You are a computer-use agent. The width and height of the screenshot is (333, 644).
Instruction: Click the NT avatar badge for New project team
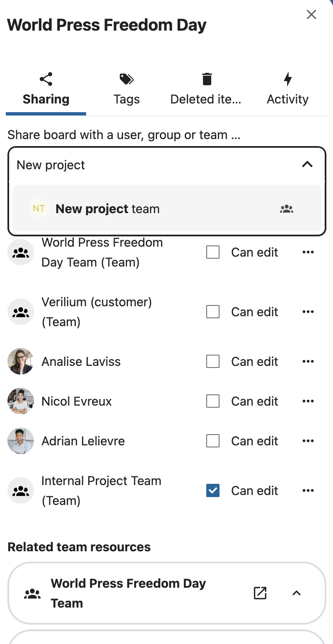39,208
